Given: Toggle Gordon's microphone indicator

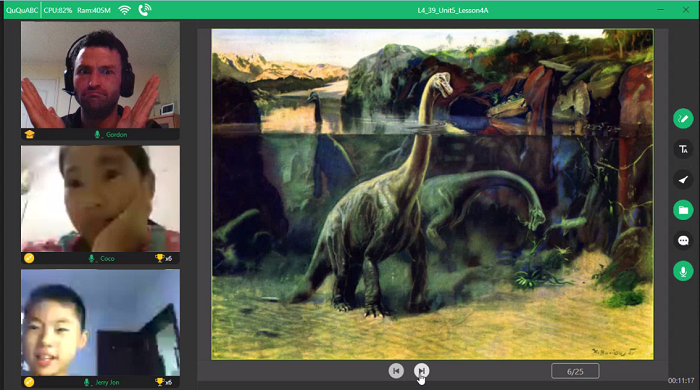Looking at the screenshot, I should click(97, 134).
